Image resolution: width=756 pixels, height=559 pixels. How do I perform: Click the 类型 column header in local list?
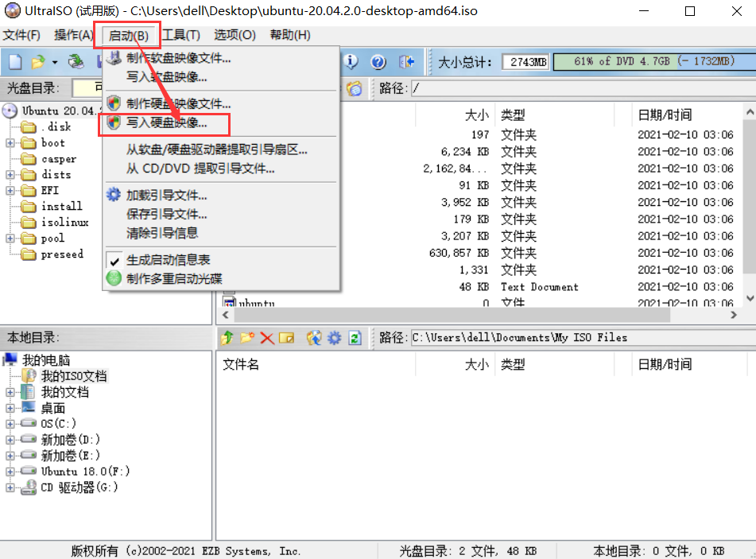(513, 364)
